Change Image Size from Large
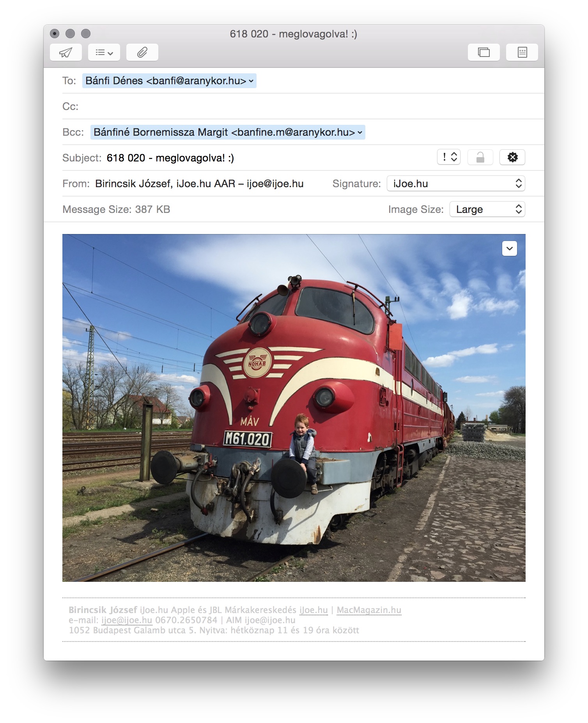The image size is (588, 723). pos(487,209)
